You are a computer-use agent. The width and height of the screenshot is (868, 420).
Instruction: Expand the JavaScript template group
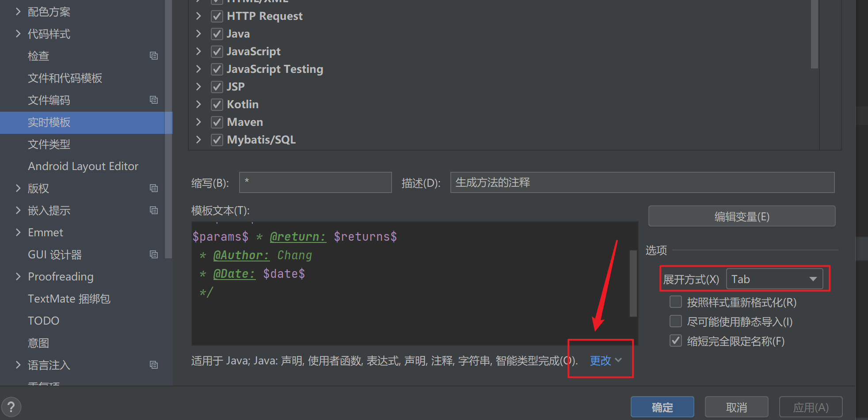click(198, 51)
